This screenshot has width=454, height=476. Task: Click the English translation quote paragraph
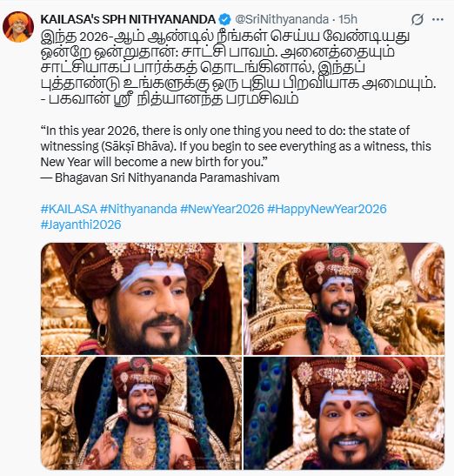pos(236,146)
